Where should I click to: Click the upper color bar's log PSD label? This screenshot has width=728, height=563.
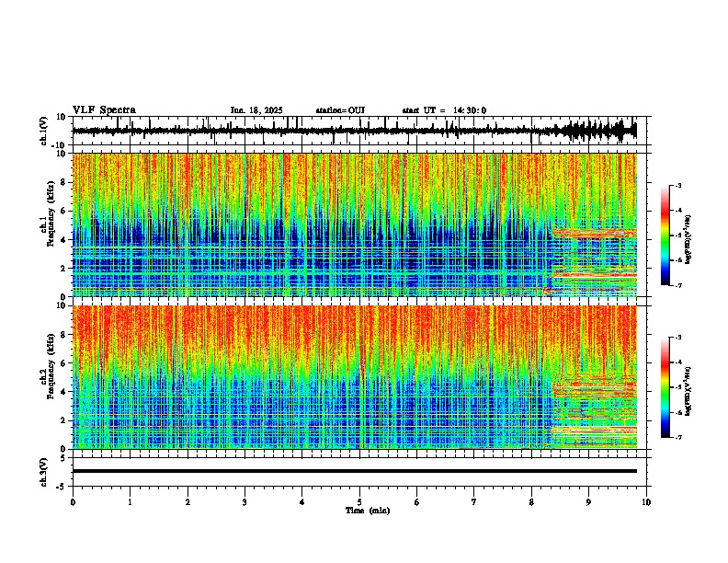pos(688,240)
